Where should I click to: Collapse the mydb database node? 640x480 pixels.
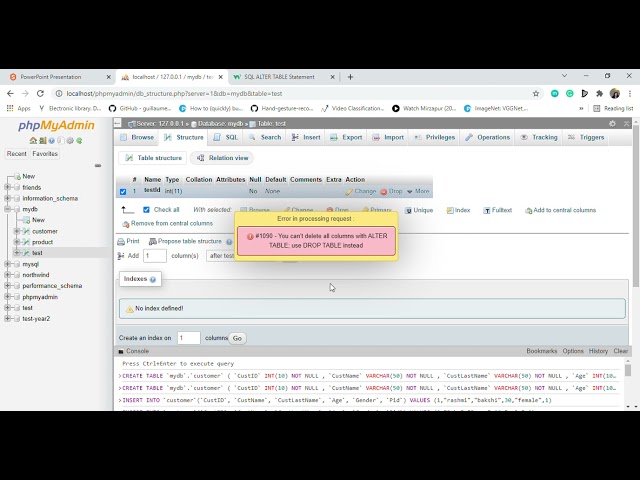point(7,209)
